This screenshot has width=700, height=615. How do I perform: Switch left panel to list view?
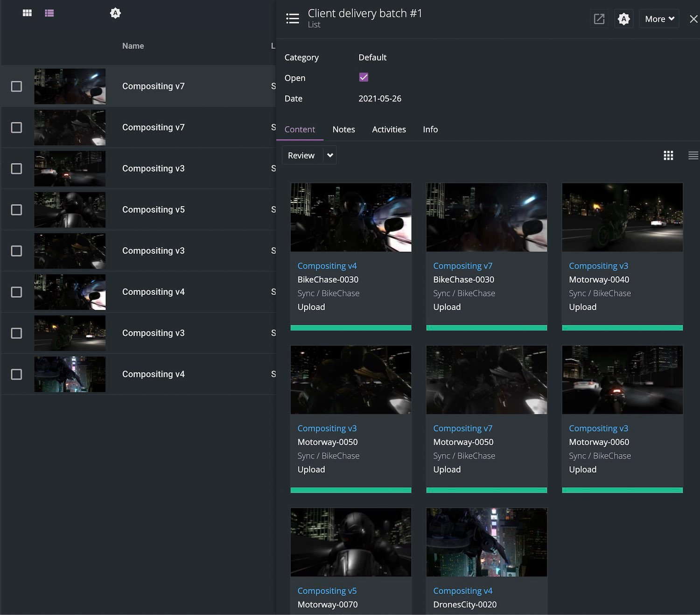[x=49, y=13]
